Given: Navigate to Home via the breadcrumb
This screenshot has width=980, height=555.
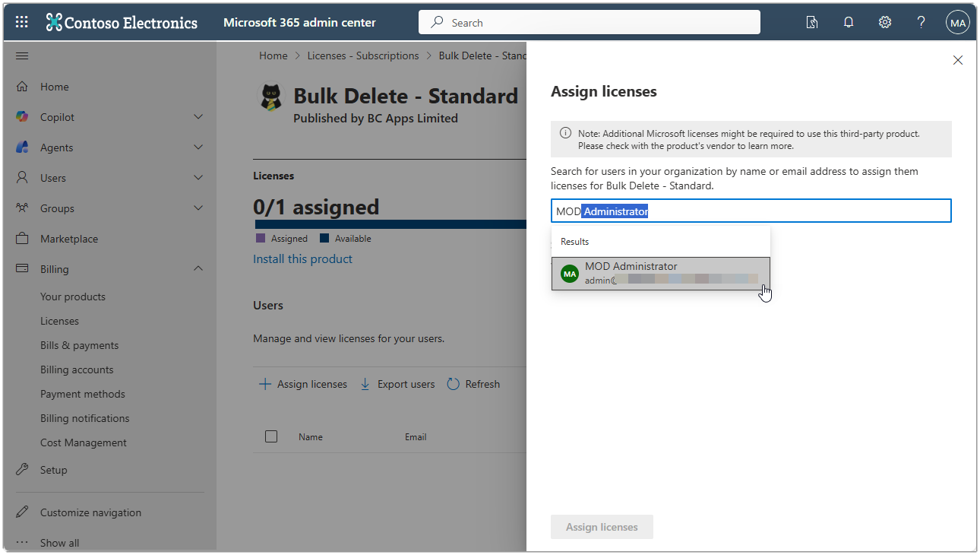Looking at the screenshot, I should (x=273, y=55).
